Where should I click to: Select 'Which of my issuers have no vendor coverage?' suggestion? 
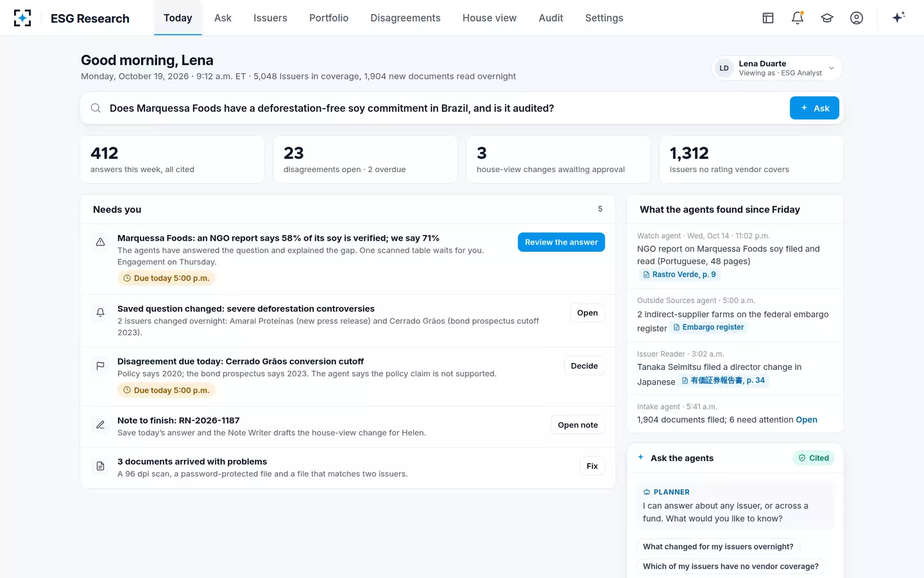coord(731,566)
